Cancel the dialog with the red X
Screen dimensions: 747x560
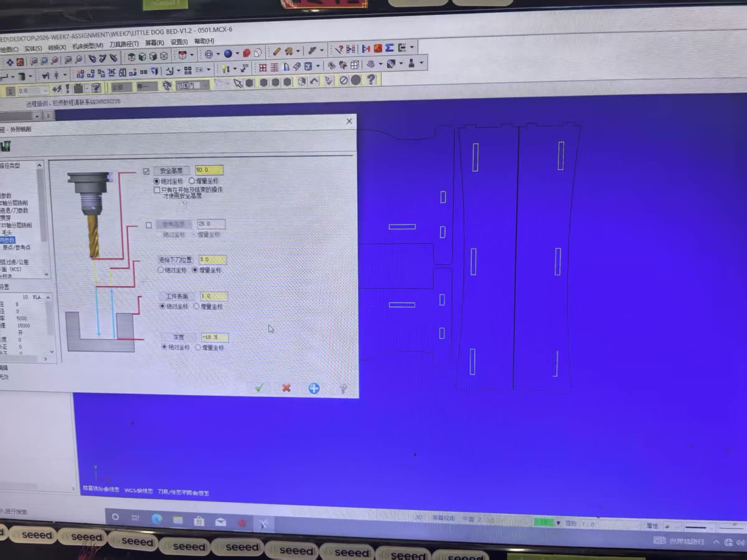[x=286, y=388]
